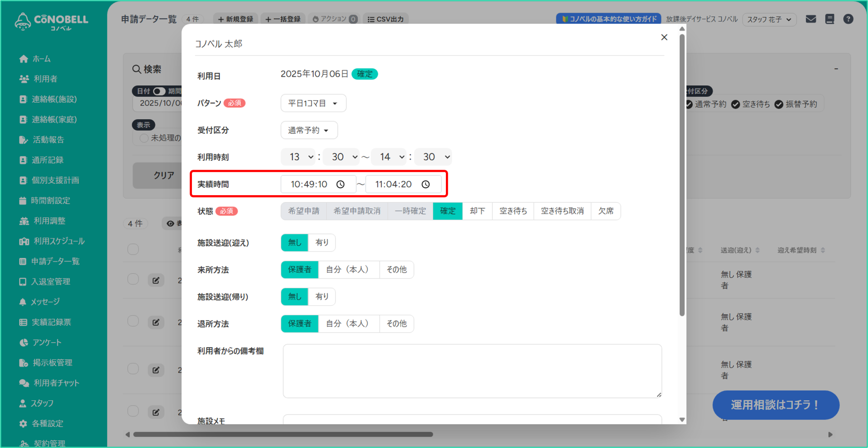The image size is (868, 448).
Task: Click the 運用相談はコチラ！ button
Action: (x=775, y=405)
